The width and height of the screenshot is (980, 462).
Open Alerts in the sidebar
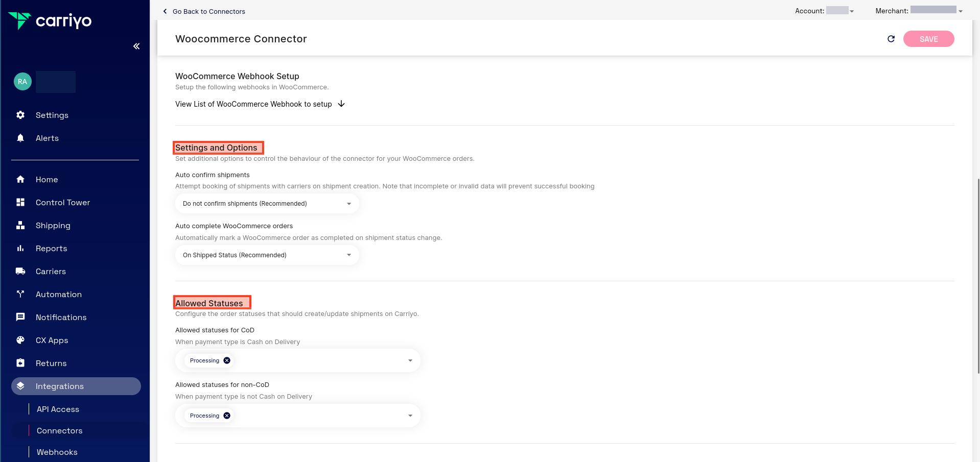coord(47,138)
